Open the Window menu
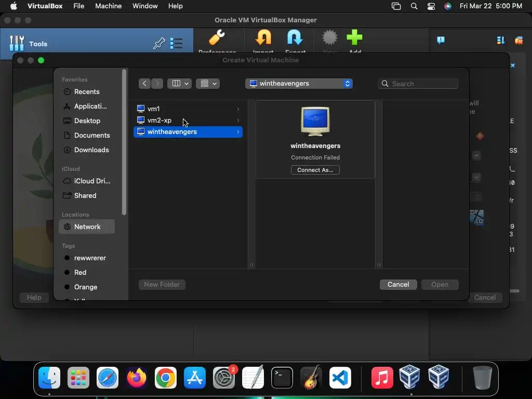This screenshot has height=399, width=532. click(x=145, y=6)
